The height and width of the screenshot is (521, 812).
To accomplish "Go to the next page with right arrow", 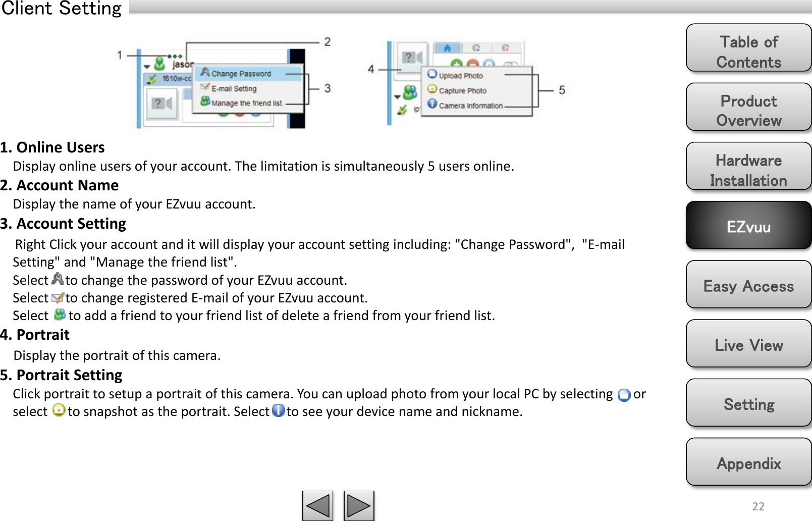I will (359, 505).
